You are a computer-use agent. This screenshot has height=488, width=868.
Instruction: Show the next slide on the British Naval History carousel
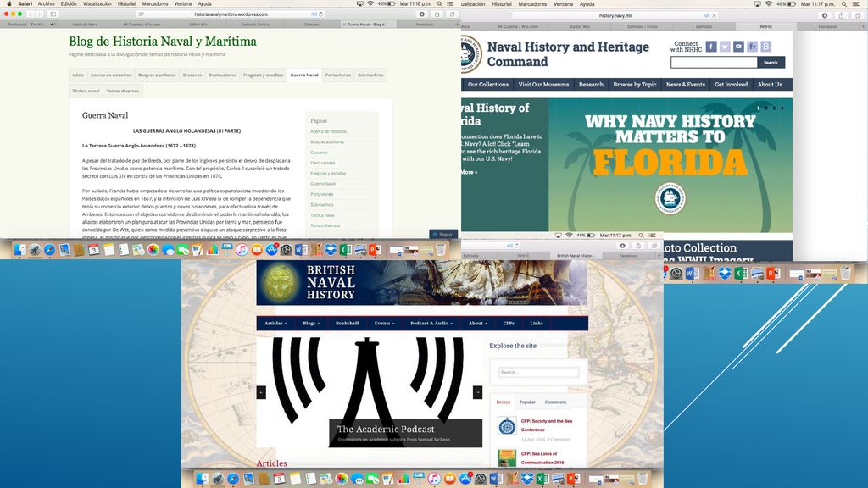coord(477,392)
